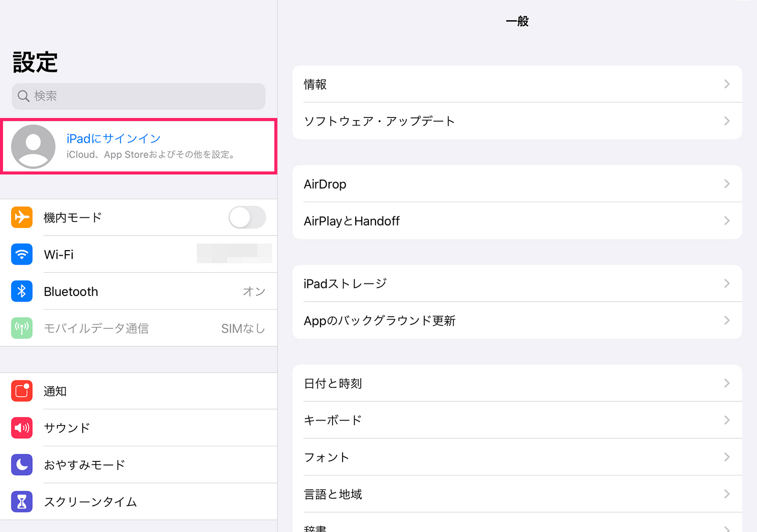This screenshot has width=757, height=532.
Task: Tap the magnifier icon in search field
Action: pyautogui.click(x=24, y=96)
